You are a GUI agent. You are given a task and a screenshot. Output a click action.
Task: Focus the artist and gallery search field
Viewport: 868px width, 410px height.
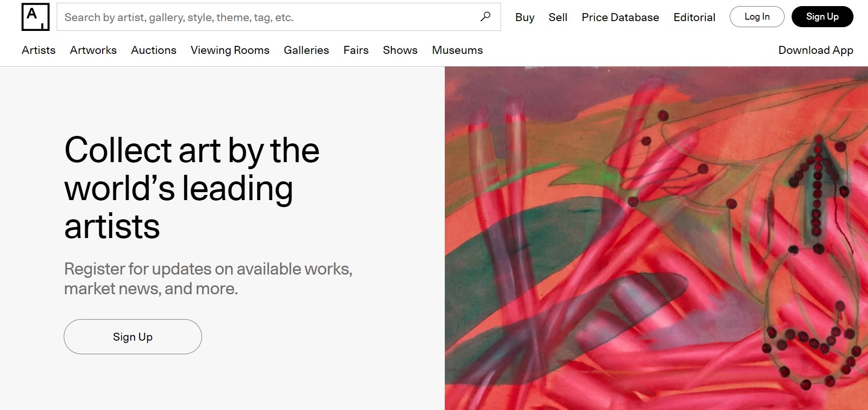[x=278, y=17]
